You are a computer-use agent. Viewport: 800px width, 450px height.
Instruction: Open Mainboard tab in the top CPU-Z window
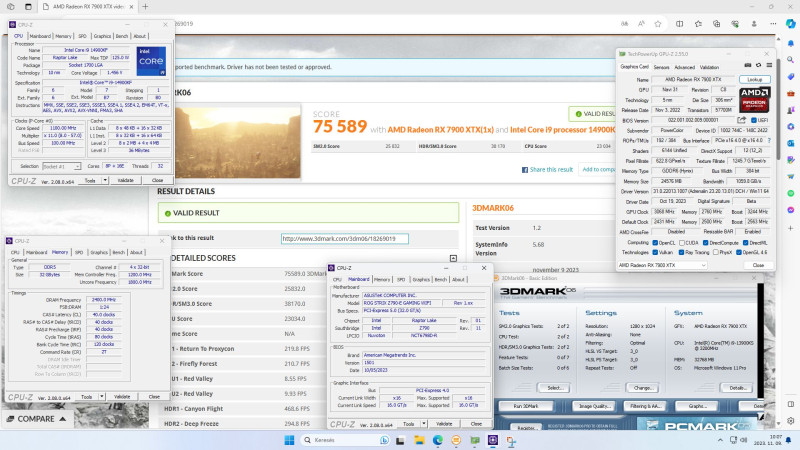tap(40, 36)
